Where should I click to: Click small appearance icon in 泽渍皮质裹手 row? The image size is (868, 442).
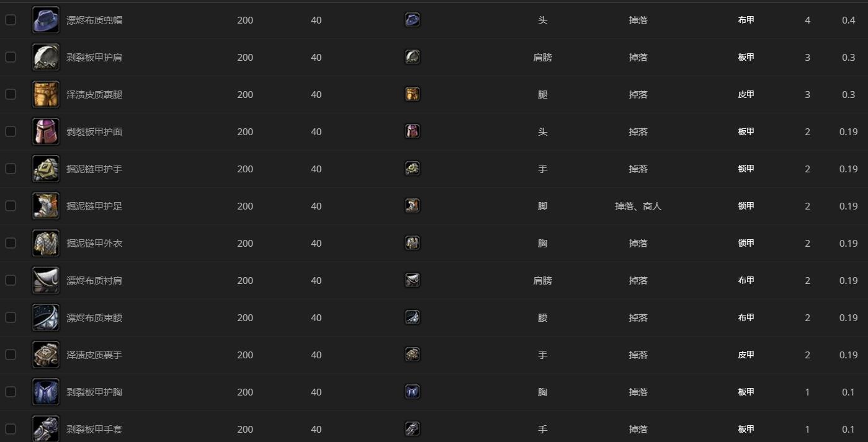point(412,355)
